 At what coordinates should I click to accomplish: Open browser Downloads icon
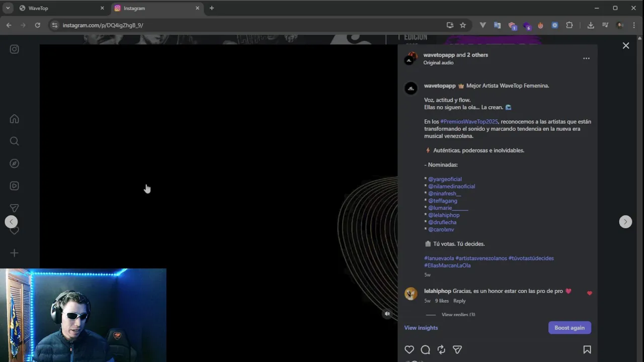tap(591, 25)
